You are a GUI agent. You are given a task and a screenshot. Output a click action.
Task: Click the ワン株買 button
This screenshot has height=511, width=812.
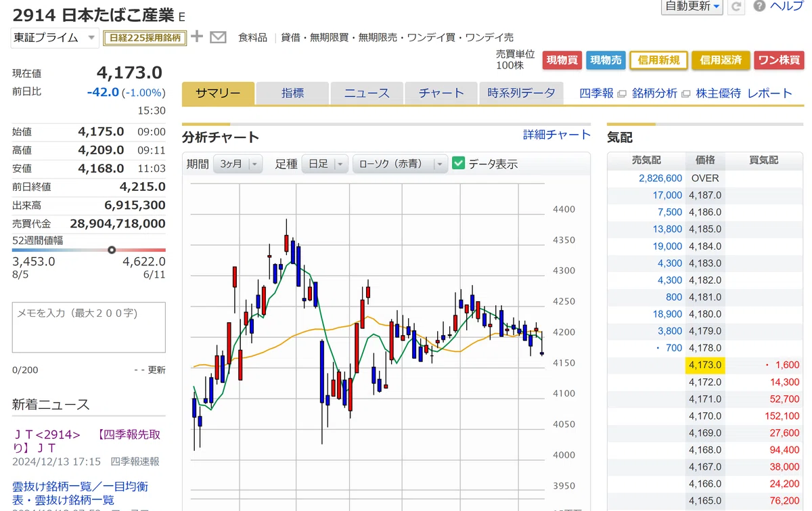pos(779,60)
